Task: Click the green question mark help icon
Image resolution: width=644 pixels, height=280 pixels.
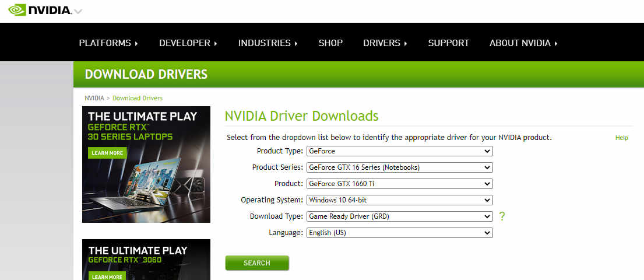Action: [501, 216]
